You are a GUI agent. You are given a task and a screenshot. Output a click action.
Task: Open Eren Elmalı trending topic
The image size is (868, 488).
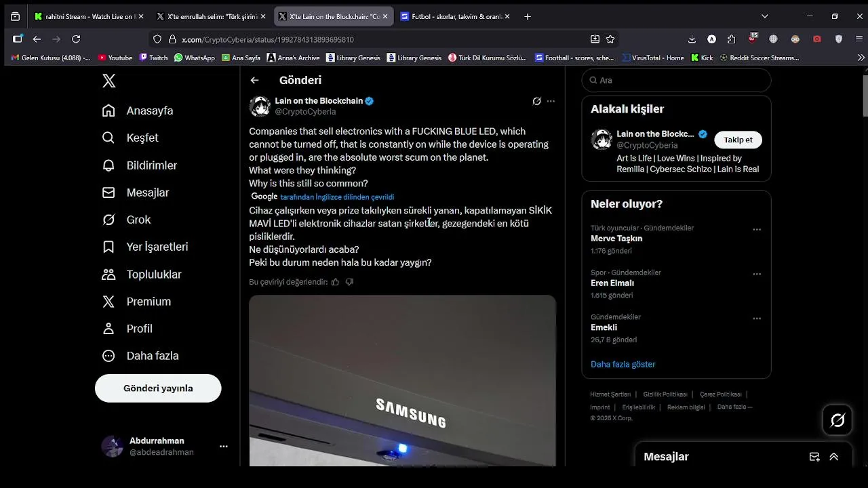pos(612,283)
